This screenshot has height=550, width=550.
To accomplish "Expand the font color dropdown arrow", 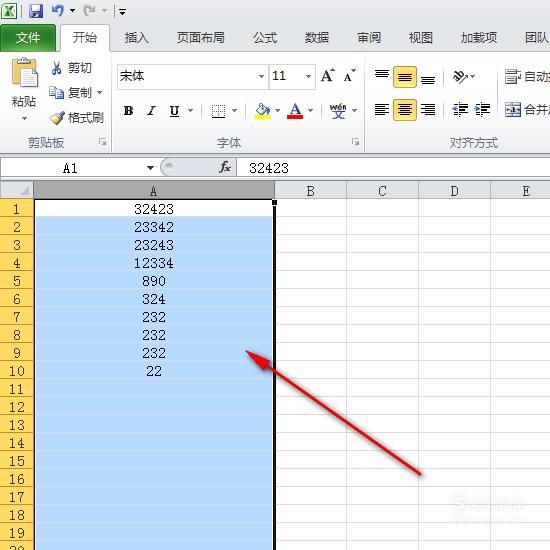I will tap(310, 110).
